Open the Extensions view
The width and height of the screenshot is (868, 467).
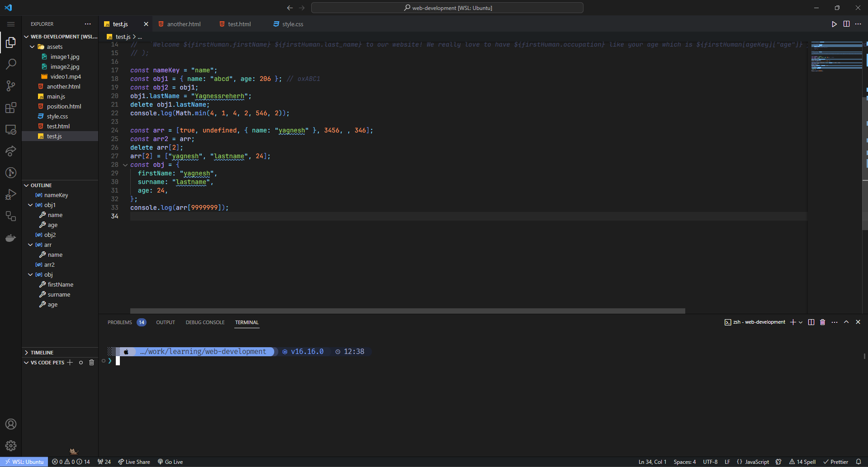tap(11, 108)
